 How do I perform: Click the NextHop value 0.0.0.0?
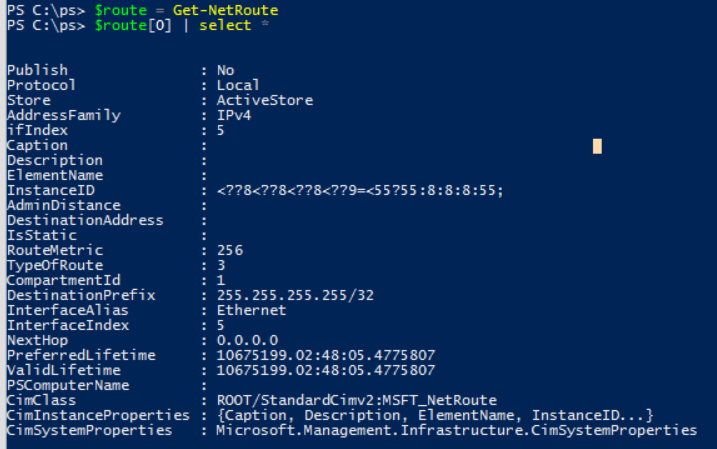[x=247, y=340]
